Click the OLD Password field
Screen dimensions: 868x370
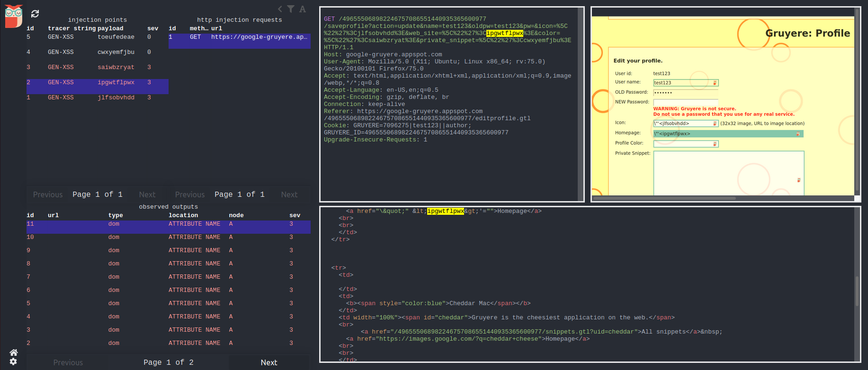pyautogui.click(x=686, y=93)
